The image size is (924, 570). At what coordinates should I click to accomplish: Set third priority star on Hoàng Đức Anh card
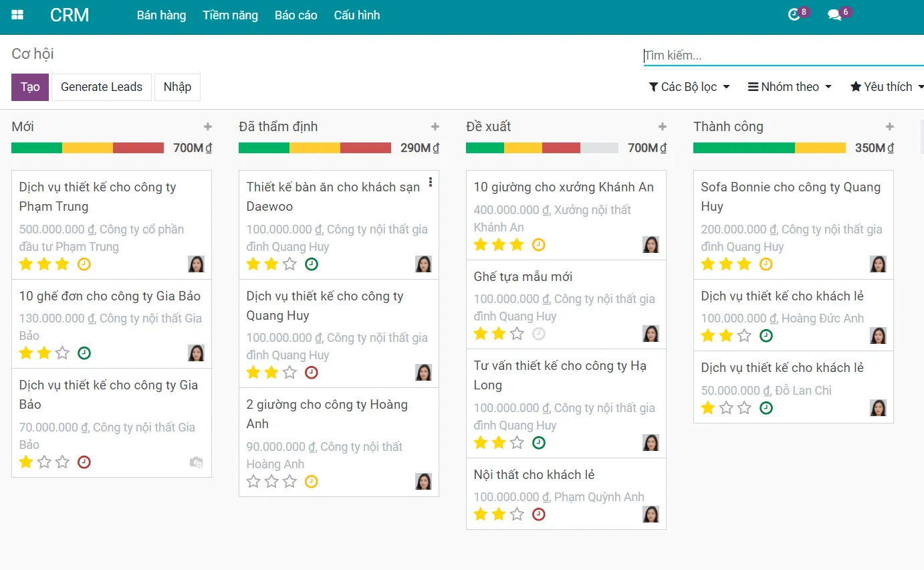(x=744, y=335)
